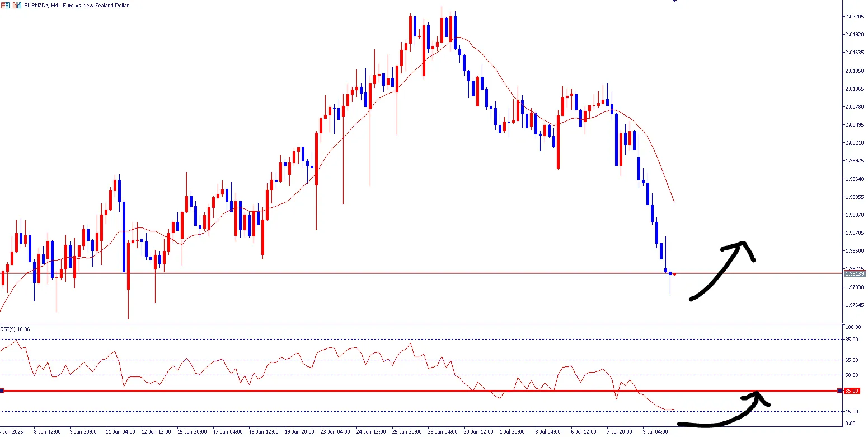
Task: Click the blue chart shift marker at the top
Action: [674, 1]
